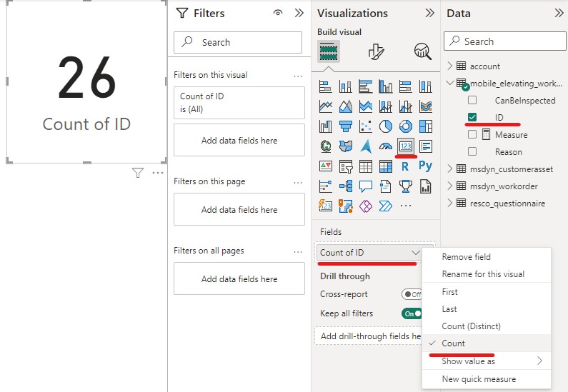This screenshot has height=392, width=568.
Task: Expand the account table
Action: point(449,66)
